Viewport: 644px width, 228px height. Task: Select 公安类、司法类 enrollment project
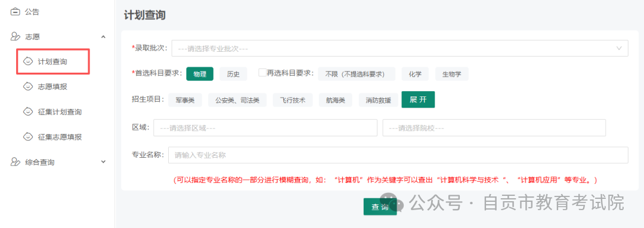237,100
